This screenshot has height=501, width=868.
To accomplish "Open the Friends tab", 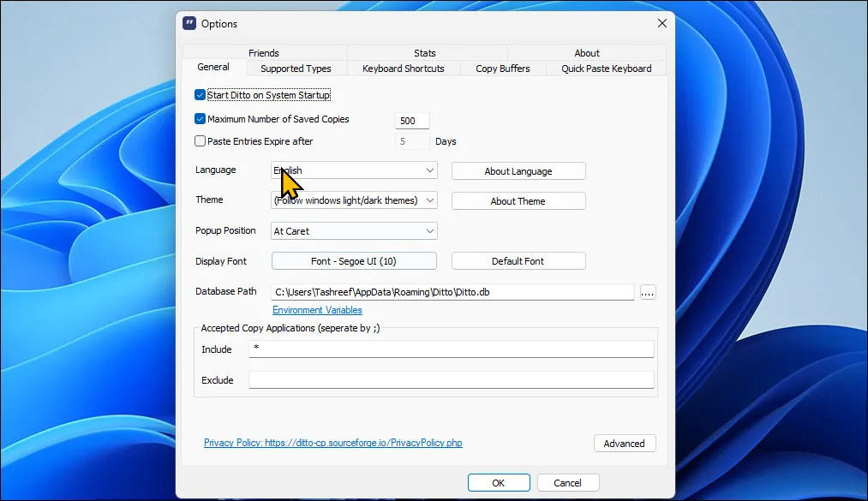I will point(264,52).
